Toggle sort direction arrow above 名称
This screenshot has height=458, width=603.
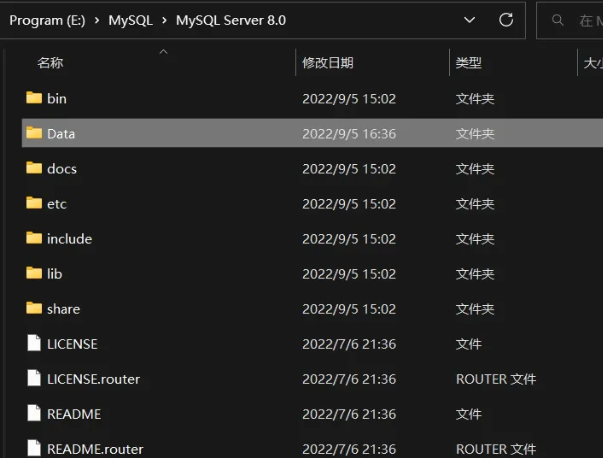coord(163,52)
